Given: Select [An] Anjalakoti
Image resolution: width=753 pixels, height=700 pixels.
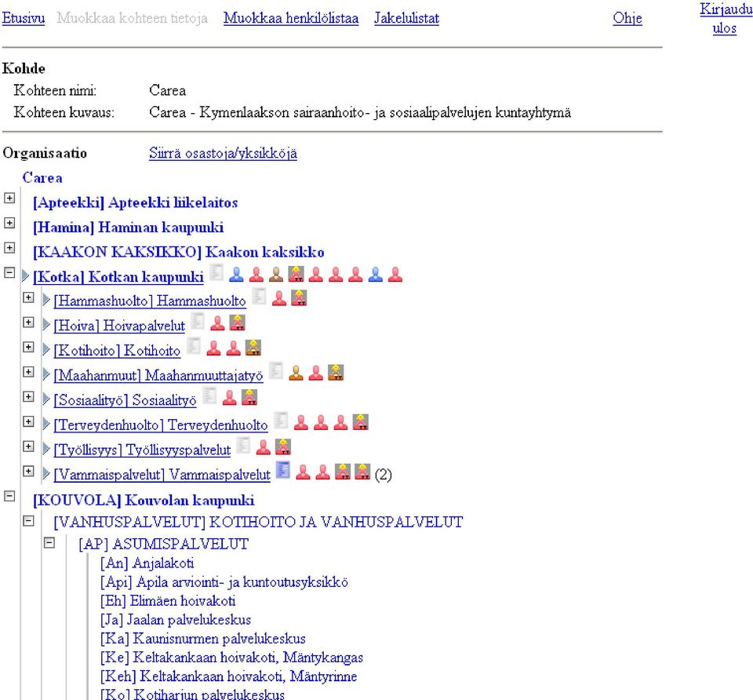Looking at the screenshot, I should click(x=147, y=563).
